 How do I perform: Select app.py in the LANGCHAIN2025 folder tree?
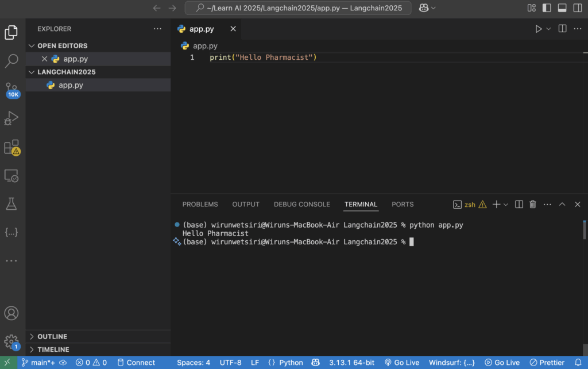(71, 85)
